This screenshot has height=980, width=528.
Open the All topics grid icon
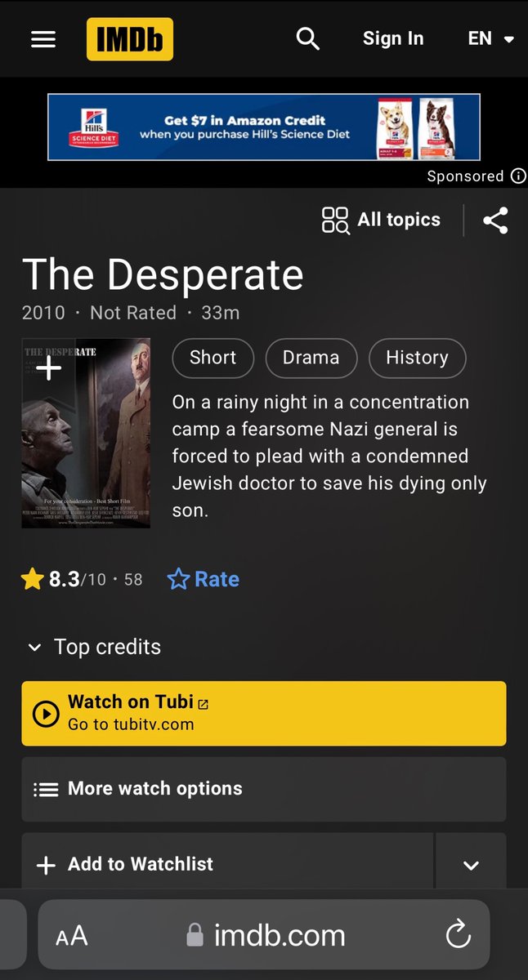[335, 220]
